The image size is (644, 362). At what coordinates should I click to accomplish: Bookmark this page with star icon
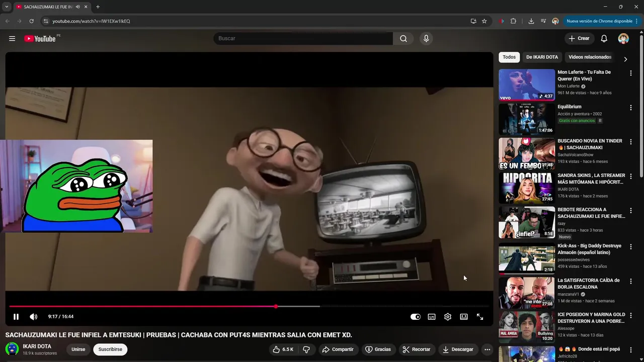pos(484,21)
